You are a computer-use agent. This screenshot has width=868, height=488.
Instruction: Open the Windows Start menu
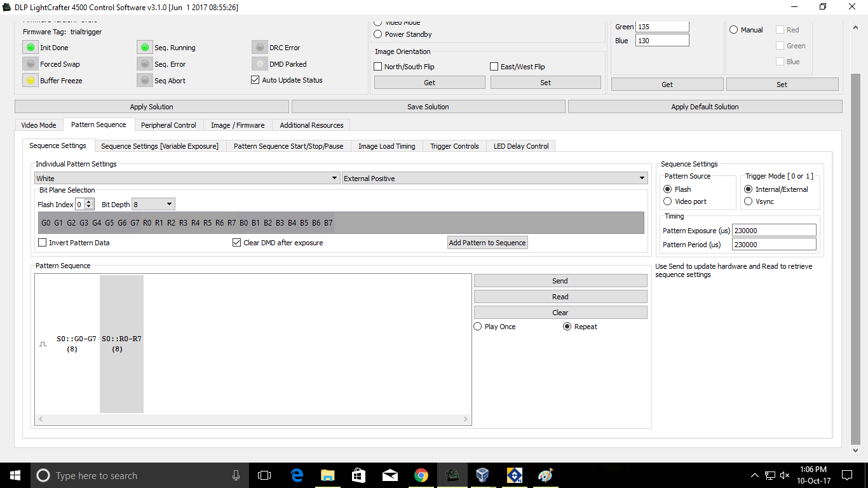pyautogui.click(x=14, y=475)
